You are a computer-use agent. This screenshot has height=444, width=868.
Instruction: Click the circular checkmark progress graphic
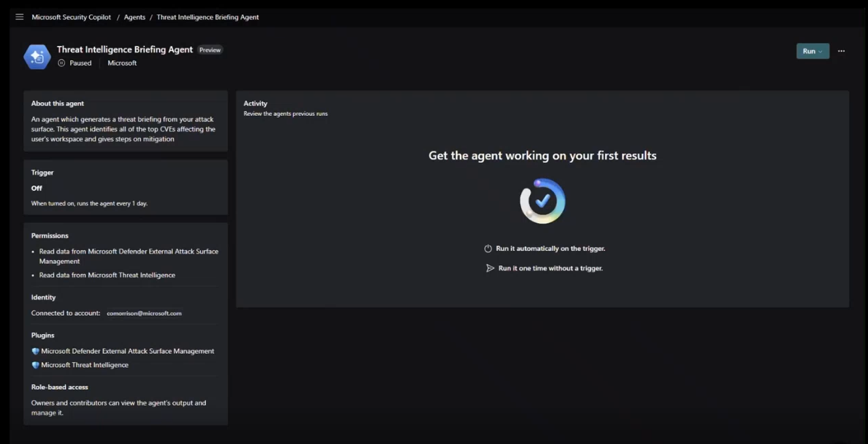(x=542, y=201)
